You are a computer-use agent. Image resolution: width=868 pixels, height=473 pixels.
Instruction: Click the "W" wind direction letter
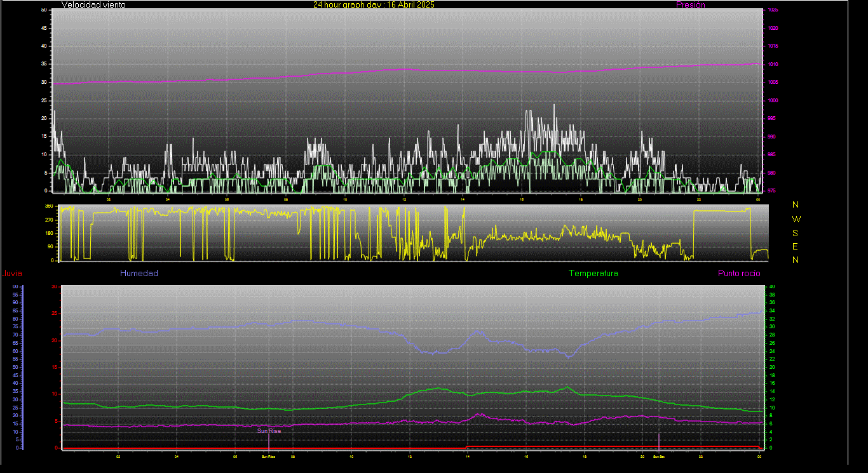(x=796, y=218)
